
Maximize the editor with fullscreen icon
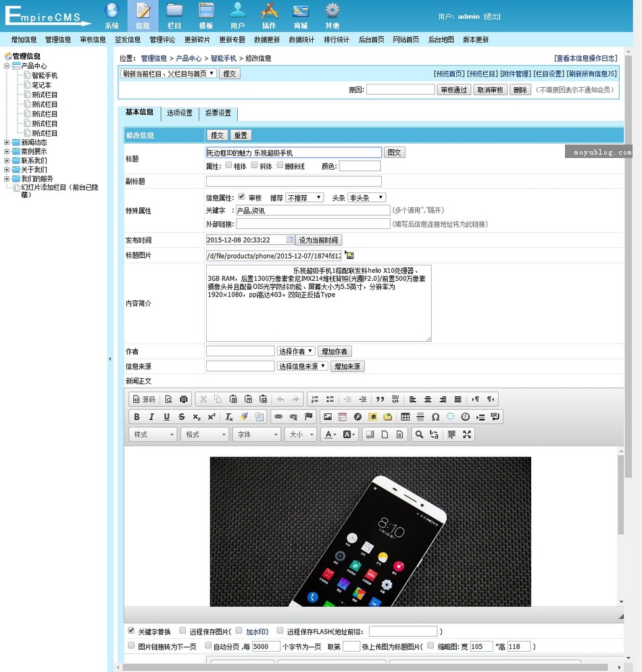click(467, 434)
